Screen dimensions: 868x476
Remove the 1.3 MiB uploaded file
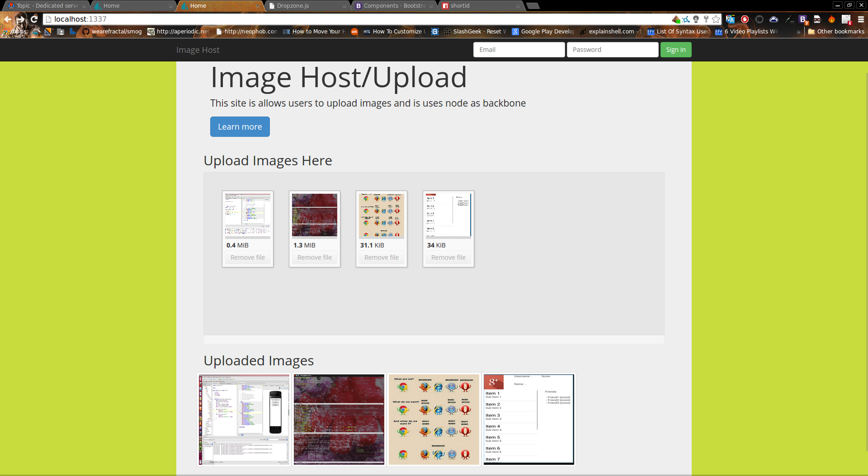pyautogui.click(x=315, y=257)
